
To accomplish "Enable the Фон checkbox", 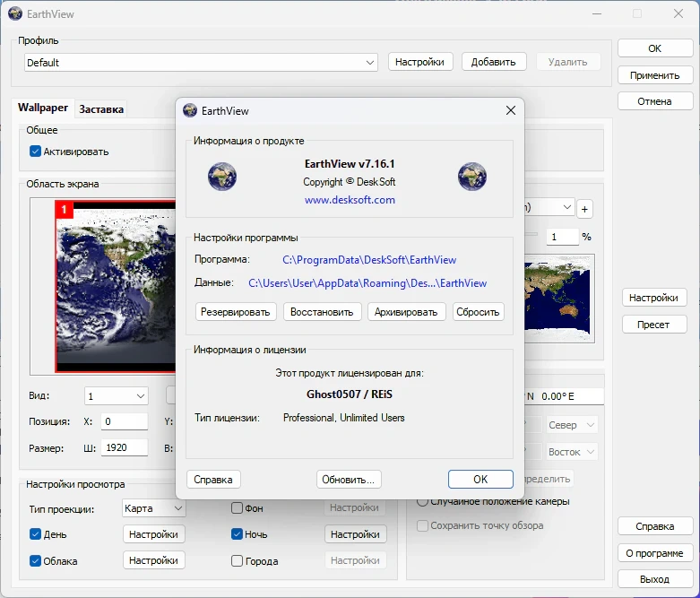I will tap(237, 507).
